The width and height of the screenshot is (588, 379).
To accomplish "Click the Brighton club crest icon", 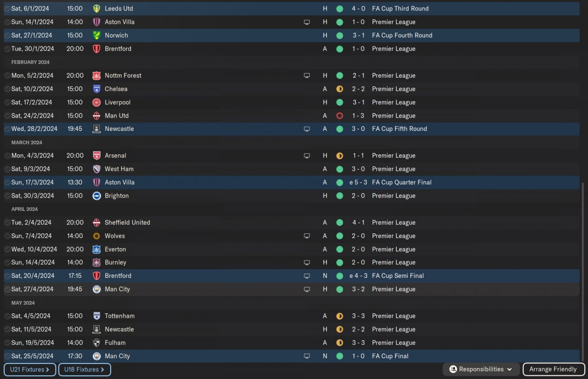I will pos(96,196).
